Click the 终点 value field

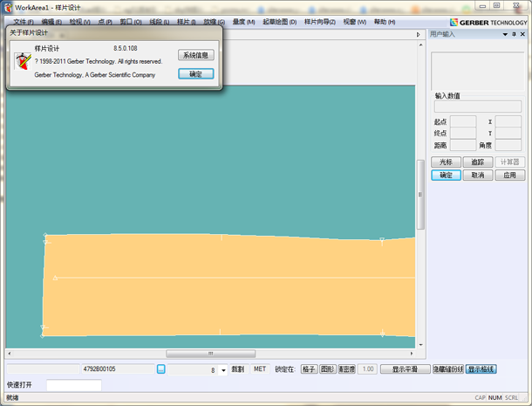pos(463,134)
